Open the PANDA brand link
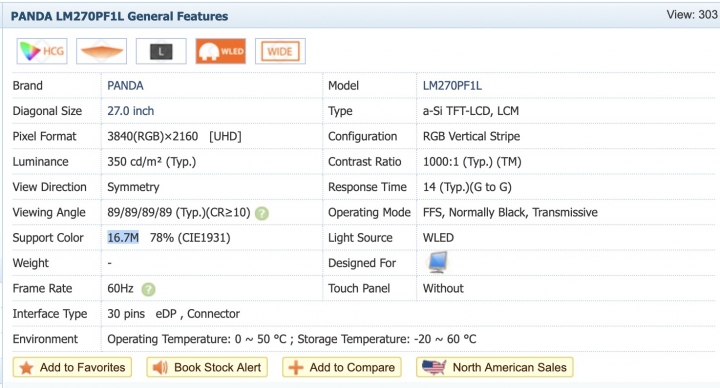Image resolution: width=720 pixels, height=388 pixels. (x=125, y=86)
